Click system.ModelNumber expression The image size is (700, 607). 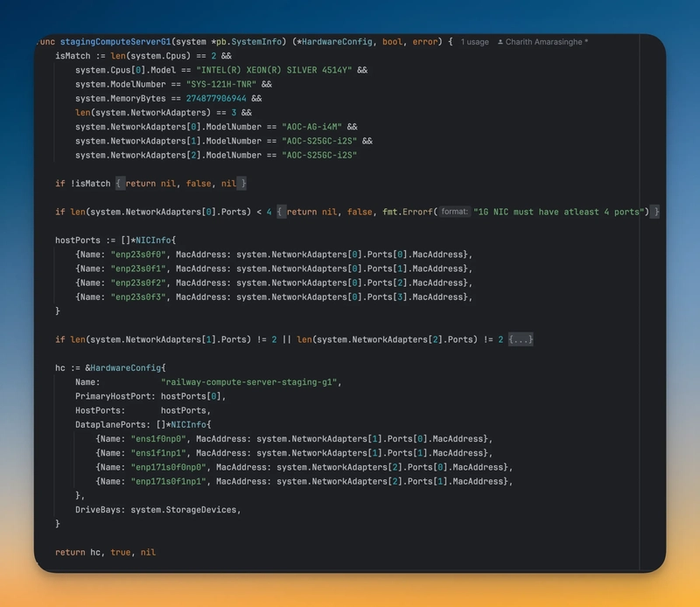click(x=121, y=84)
